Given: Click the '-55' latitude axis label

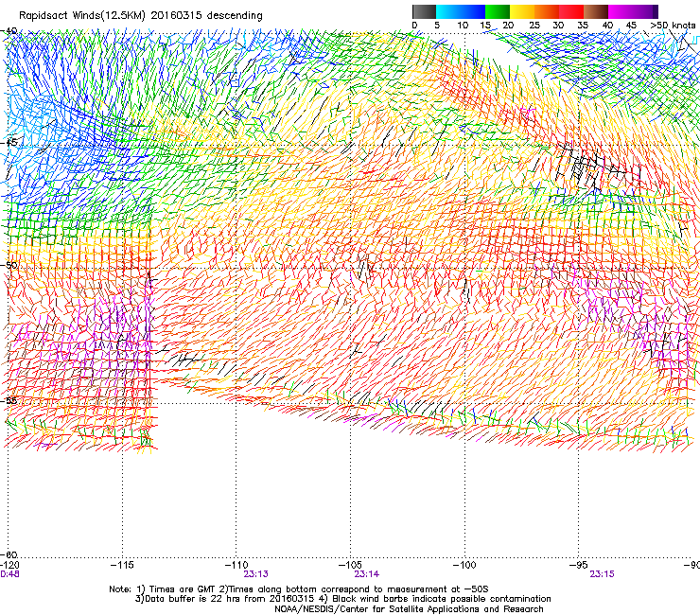Looking at the screenshot, I should (x=9, y=400).
